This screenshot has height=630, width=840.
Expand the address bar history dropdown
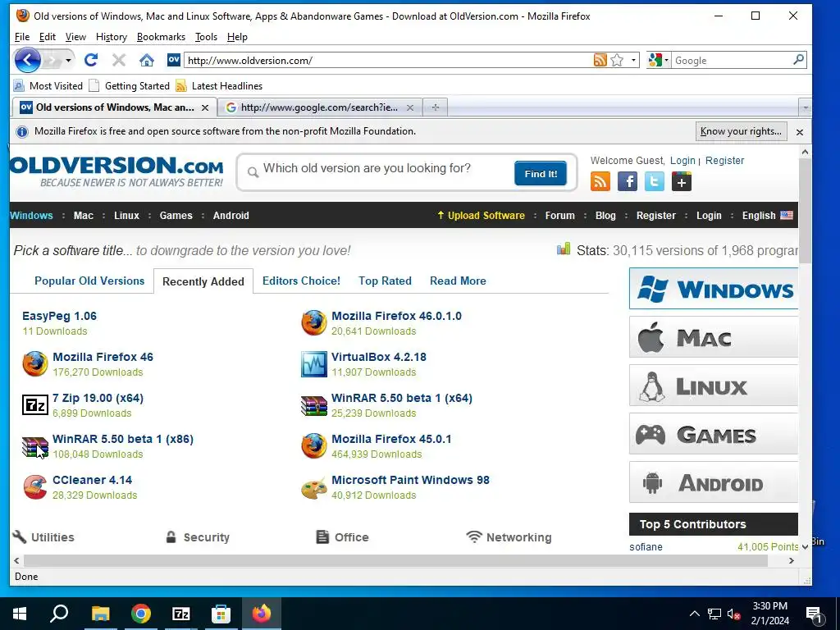(x=633, y=60)
